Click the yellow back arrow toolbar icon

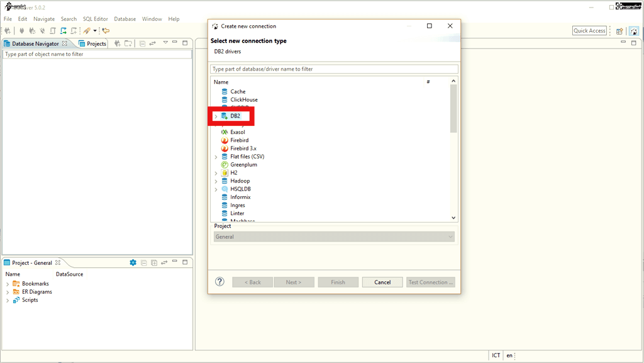click(x=106, y=31)
